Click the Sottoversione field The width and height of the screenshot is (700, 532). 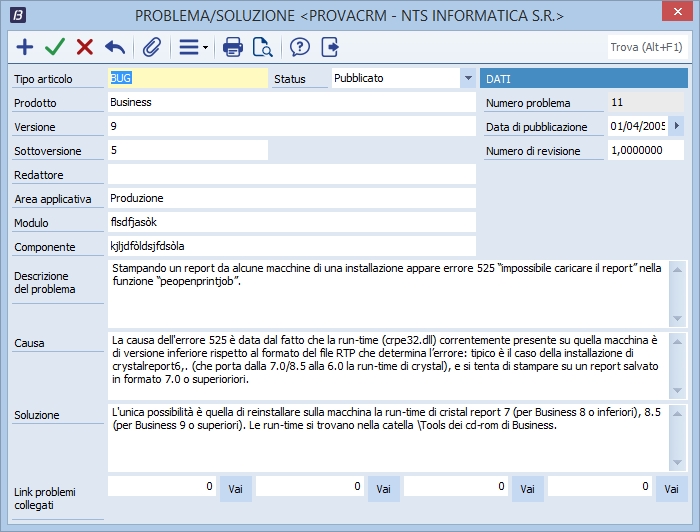pyautogui.click(x=188, y=150)
